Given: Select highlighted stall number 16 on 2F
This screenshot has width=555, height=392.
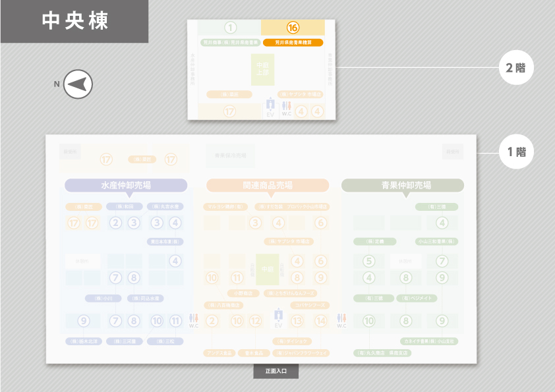Looking at the screenshot, I should coord(293,28).
